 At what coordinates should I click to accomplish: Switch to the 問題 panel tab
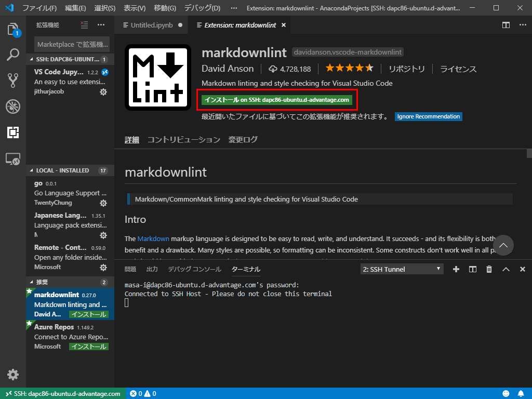(x=130, y=269)
